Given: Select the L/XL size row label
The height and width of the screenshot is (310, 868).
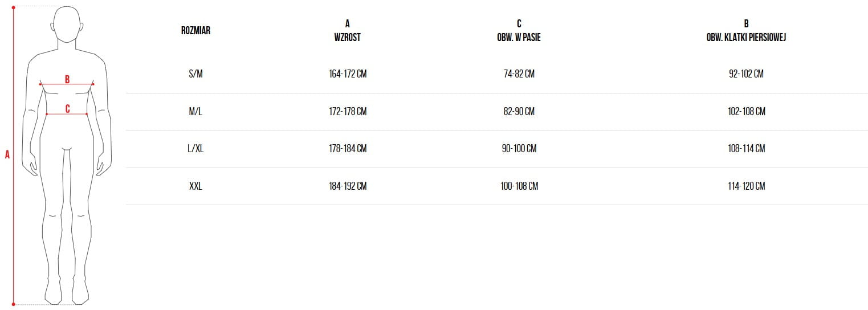Looking at the screenshot, I should [195, 149].
